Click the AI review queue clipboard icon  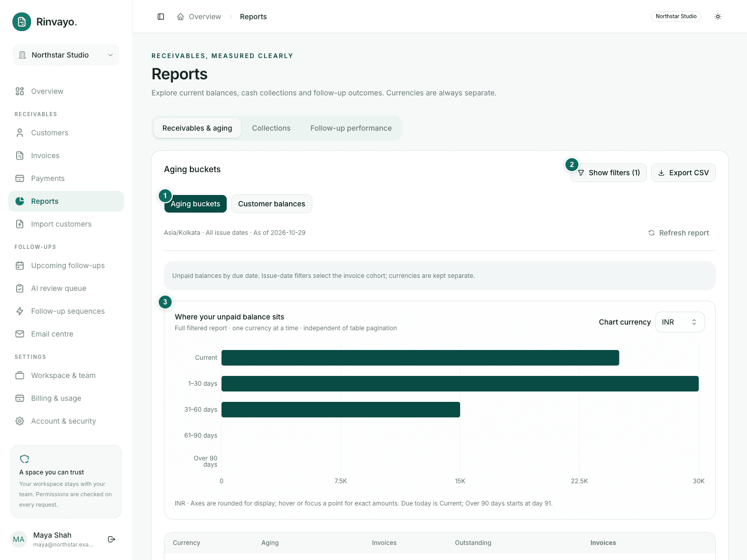[20, 288]
